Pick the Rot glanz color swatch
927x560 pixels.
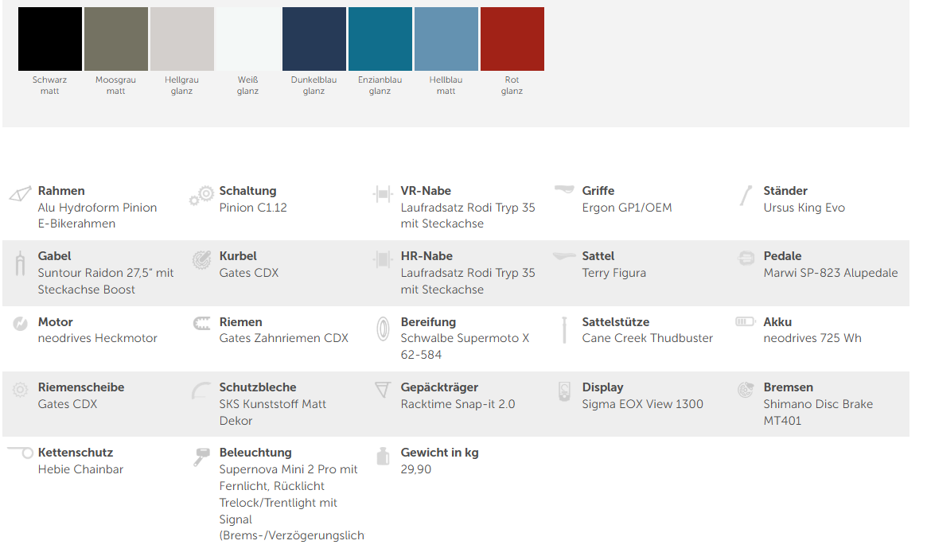pos(512,39)
